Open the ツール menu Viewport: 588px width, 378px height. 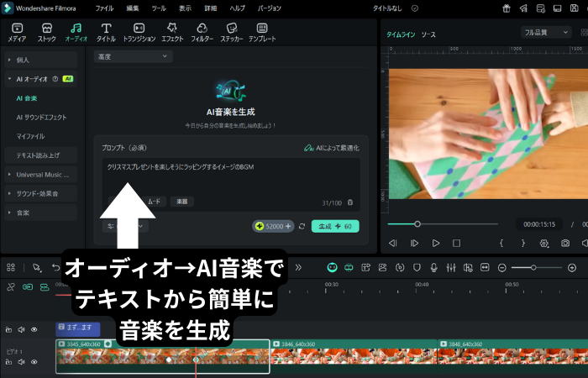159,8
